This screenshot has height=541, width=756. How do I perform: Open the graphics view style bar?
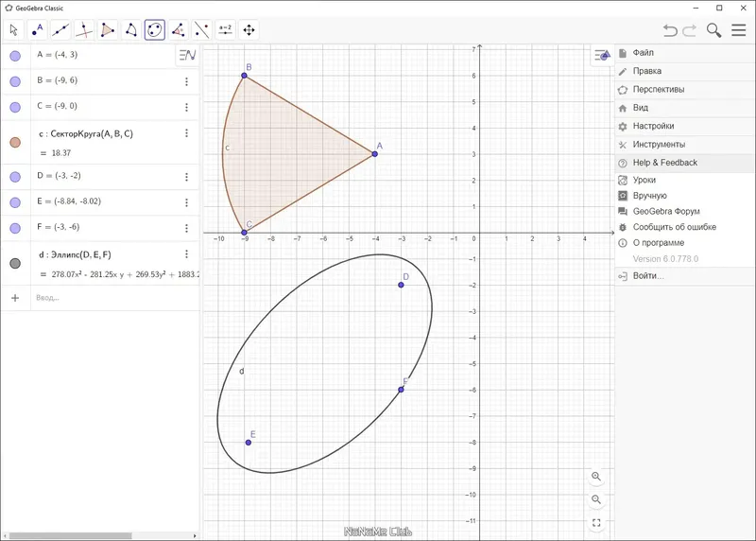[602, 56]
